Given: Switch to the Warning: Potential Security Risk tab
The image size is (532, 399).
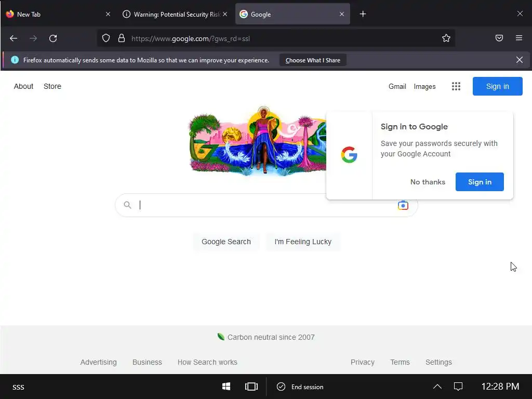Looking at the screenshot, I should tap(175, 14).
